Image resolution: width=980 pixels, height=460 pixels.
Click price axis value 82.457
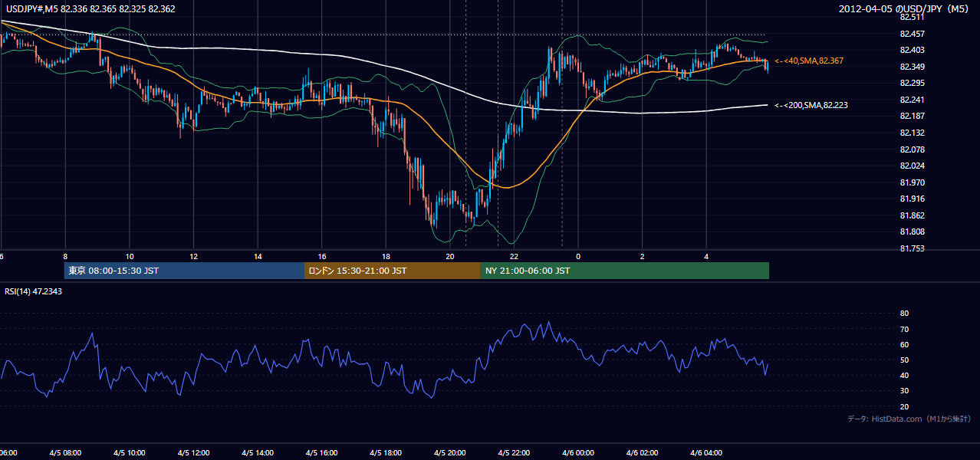coord(913,34)
